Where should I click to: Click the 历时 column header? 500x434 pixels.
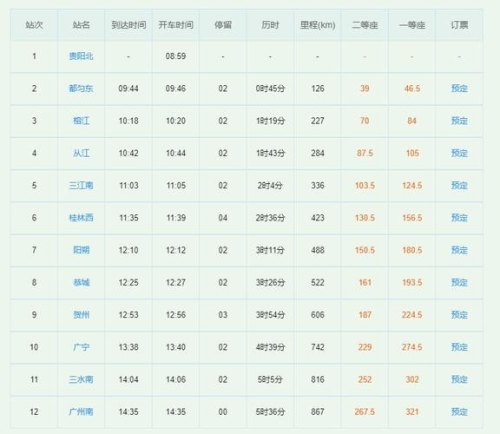point(270,25)
